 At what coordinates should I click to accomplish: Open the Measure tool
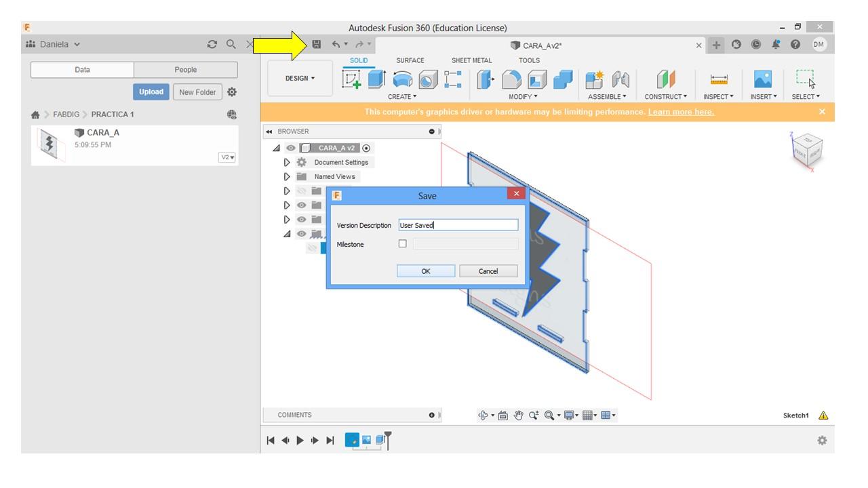(719, 81)
